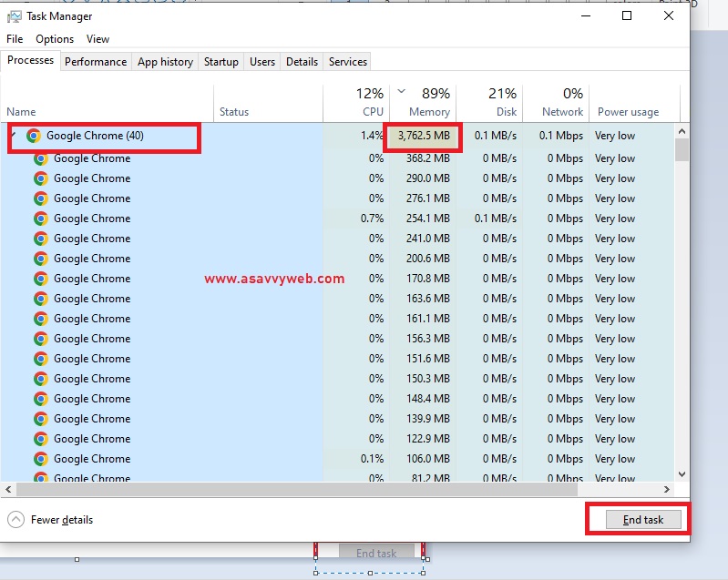Switch to the Performance tab

[x=96, y=62]
